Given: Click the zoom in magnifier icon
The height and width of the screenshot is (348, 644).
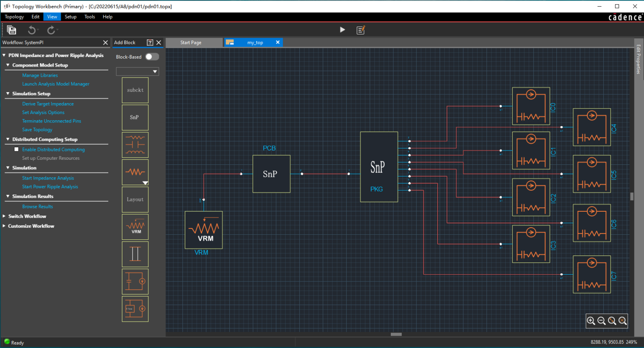Looking at the screenshot, I should 591,321.
